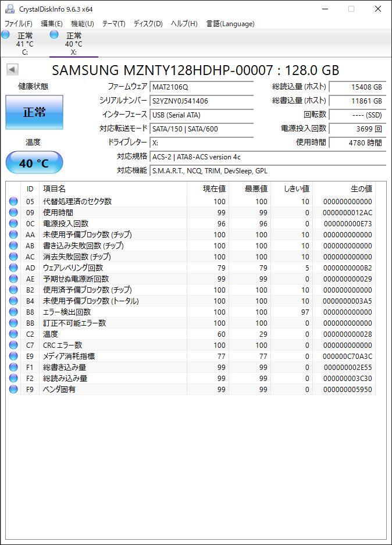Click status orb of 0C 電源投入回数 row

tap(13, 223)
